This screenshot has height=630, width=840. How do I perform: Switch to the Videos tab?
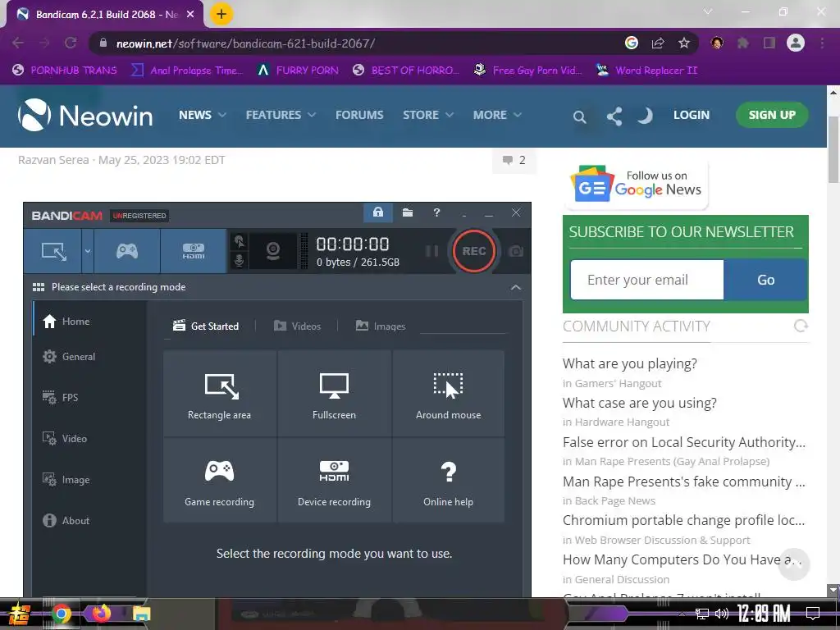coord(297,326)
